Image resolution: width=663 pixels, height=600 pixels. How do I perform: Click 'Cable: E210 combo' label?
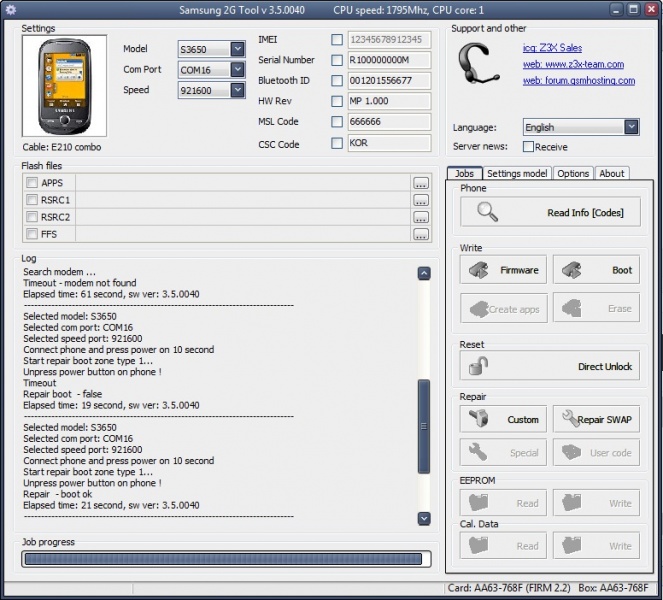(62, 147)
